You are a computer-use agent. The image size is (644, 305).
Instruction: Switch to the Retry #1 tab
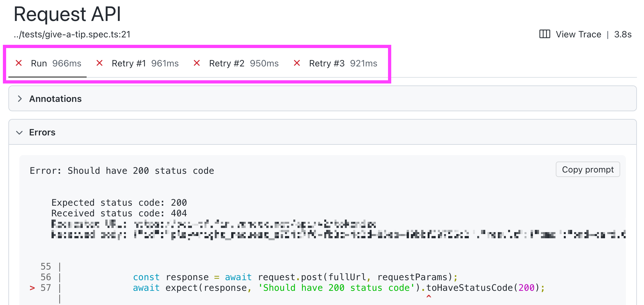click(x=145, y=64)
